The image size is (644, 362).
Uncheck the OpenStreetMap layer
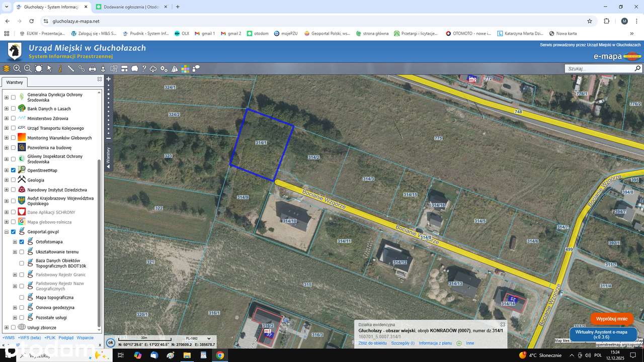pos(13,170)
